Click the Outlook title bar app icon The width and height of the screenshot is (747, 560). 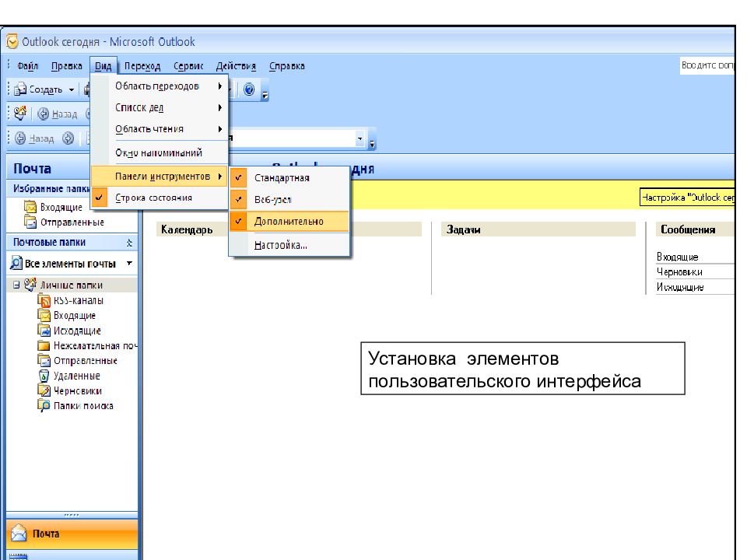pyautogui.click(x=12, y=41)
